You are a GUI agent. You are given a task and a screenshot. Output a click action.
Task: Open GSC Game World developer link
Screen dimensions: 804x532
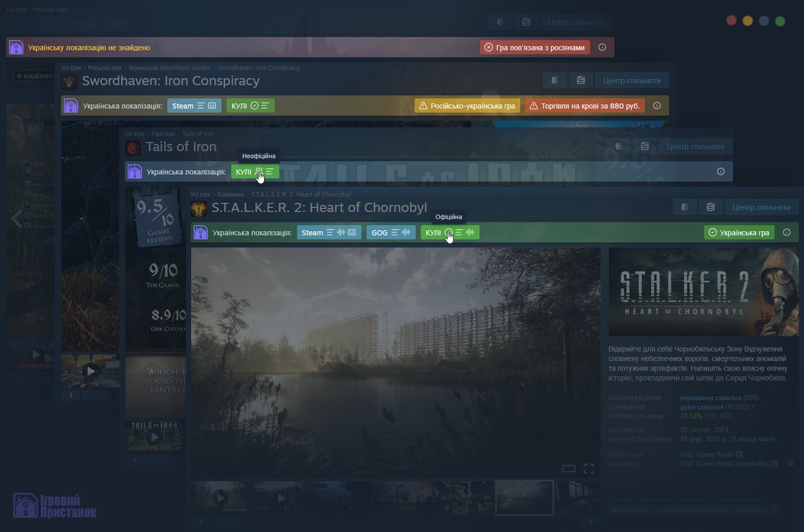707,454
